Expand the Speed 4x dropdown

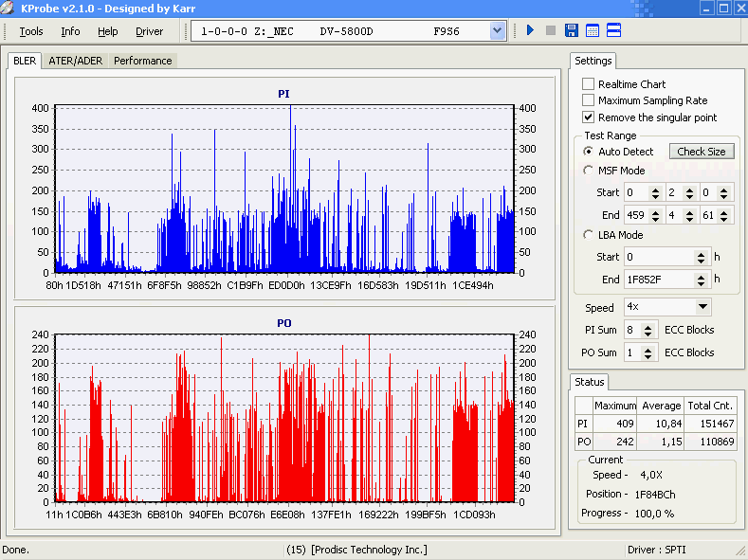[702, 307]
